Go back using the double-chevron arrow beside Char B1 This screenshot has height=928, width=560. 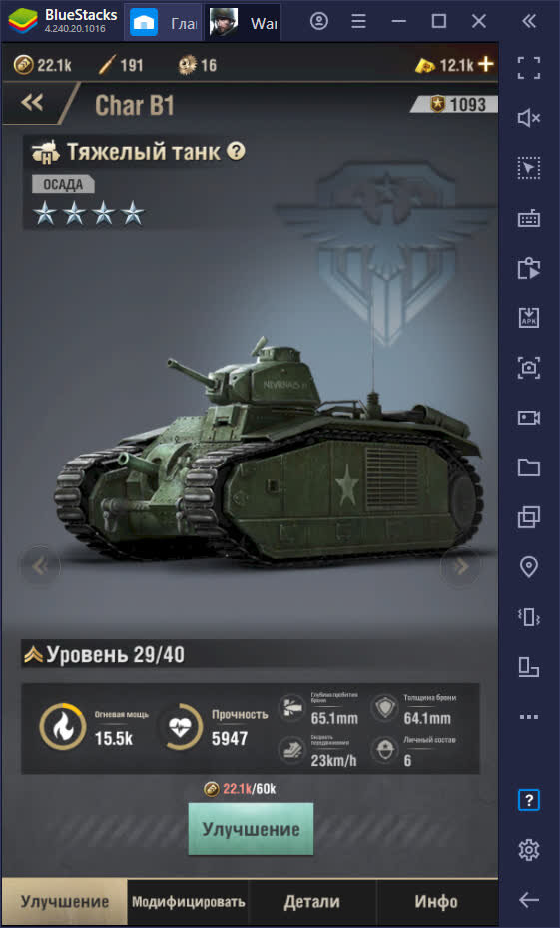(32, 103)
